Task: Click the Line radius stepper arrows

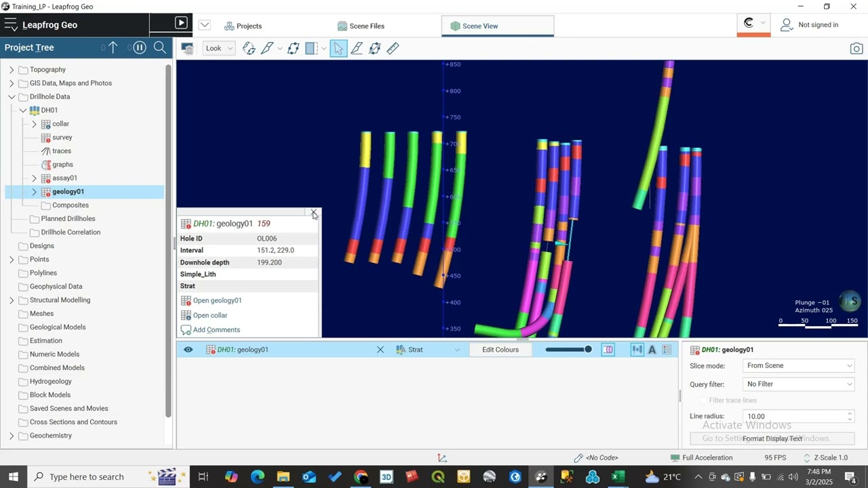Action: 850,416
